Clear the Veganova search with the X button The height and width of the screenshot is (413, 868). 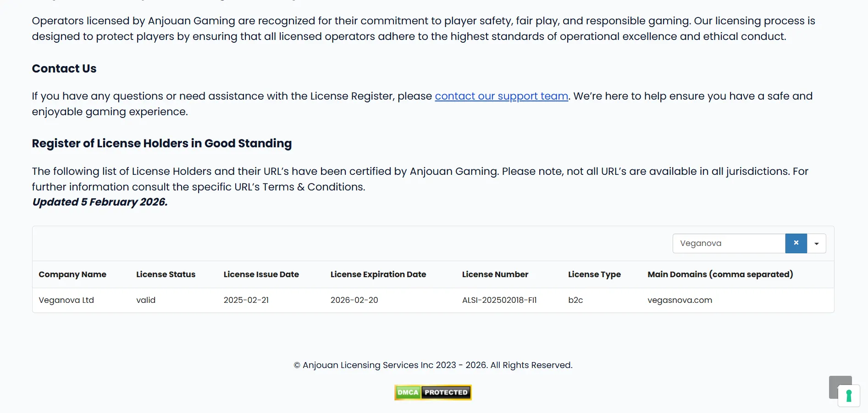click(796, 243)
